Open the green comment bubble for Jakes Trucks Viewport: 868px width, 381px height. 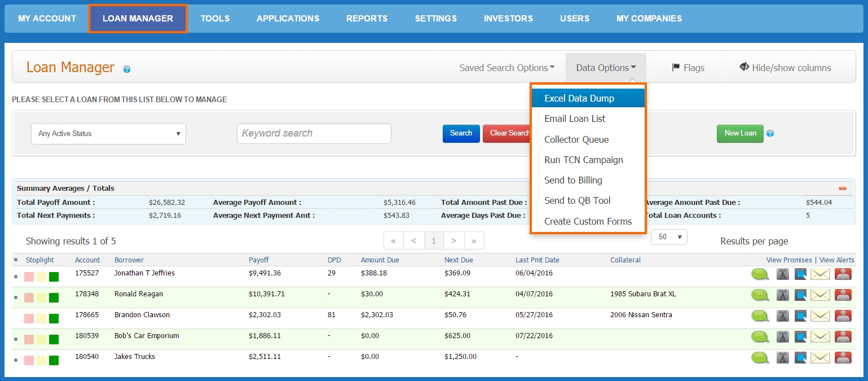coord(760,358)
